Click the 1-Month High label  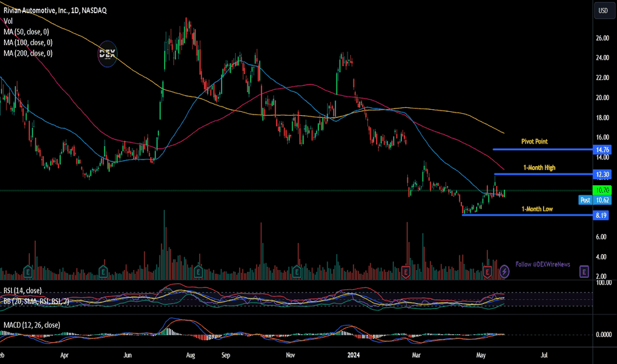pos(539,167)
